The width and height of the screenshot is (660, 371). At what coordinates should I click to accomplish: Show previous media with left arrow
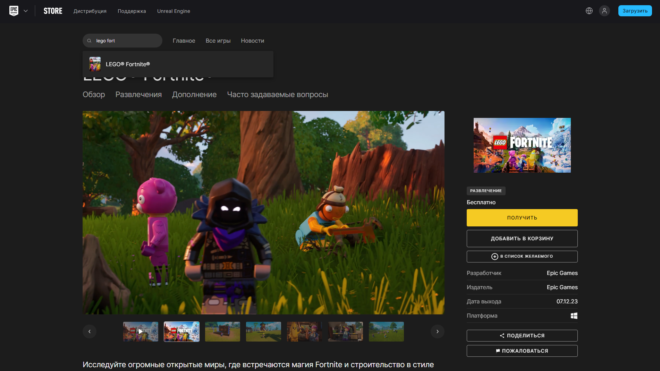(89, 331)
